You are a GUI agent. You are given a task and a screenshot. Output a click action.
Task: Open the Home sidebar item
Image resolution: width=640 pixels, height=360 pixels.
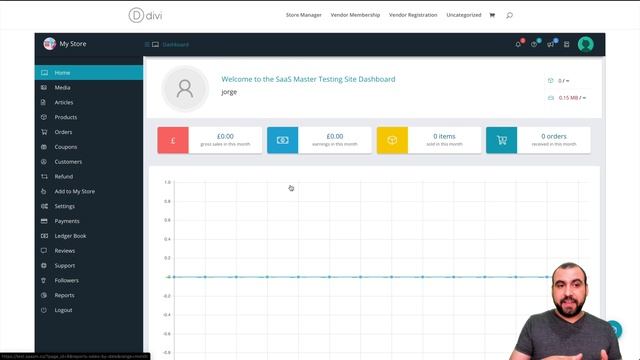click(x=89, y=73)
